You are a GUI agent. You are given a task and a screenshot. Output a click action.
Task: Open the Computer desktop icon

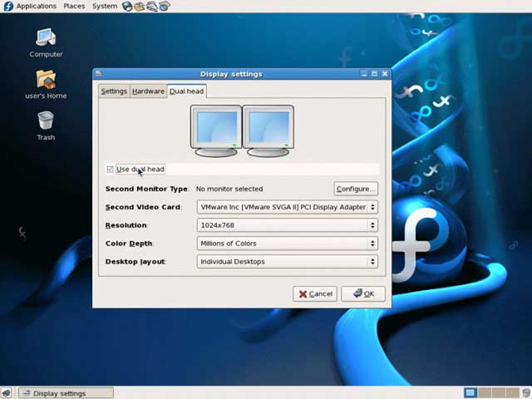click(x=46, y=42)
